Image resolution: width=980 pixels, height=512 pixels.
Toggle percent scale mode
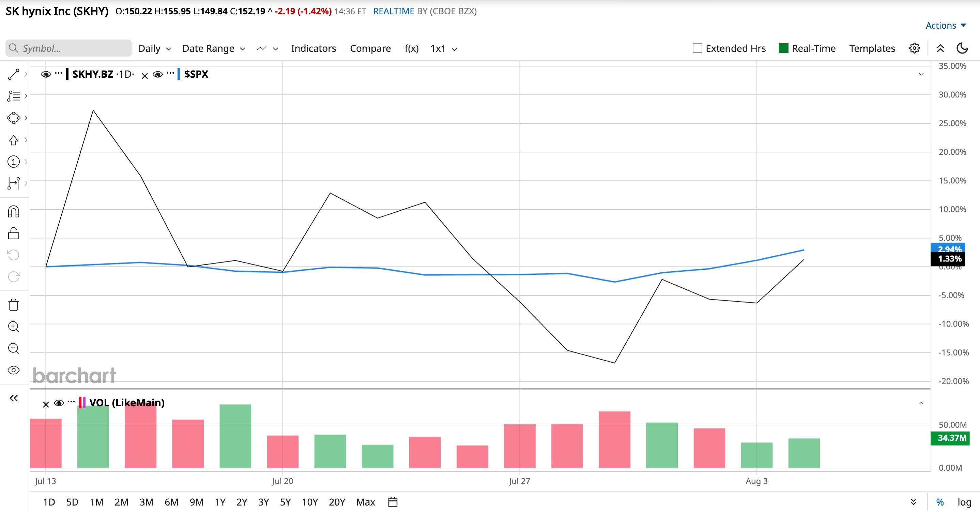(x=940, y=502)
